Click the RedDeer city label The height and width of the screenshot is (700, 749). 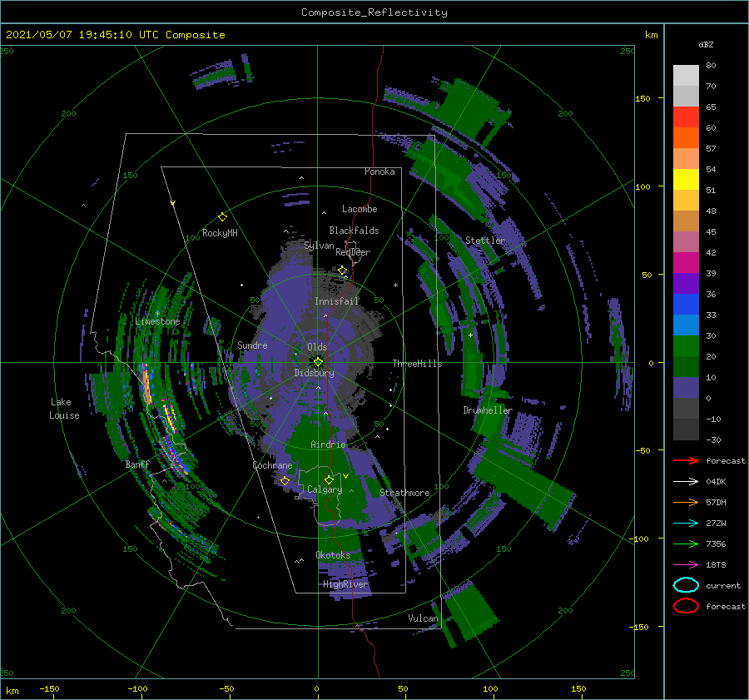pos(353,252)
